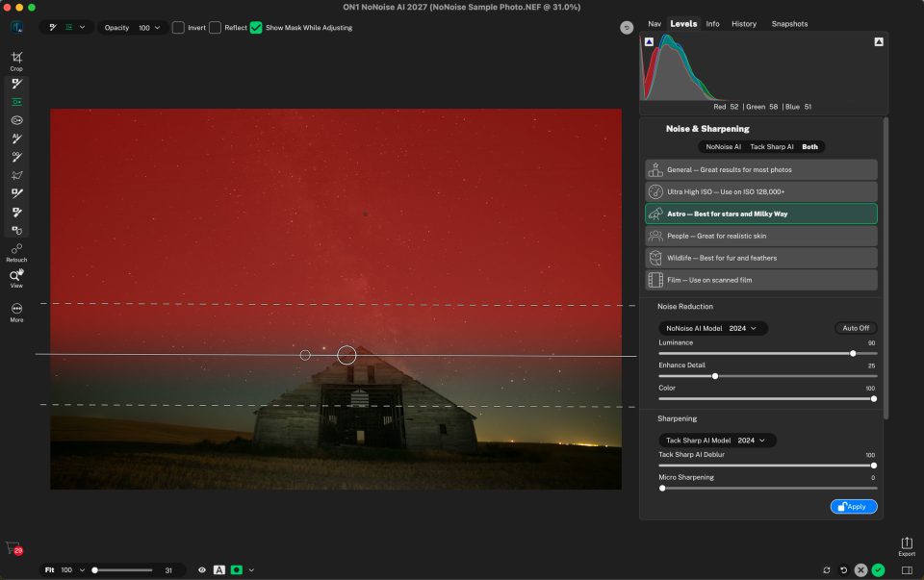Toggle shadow clipping triangle in histogram
The height and width of the screenshot is (580, 924).
click(649, 41)
